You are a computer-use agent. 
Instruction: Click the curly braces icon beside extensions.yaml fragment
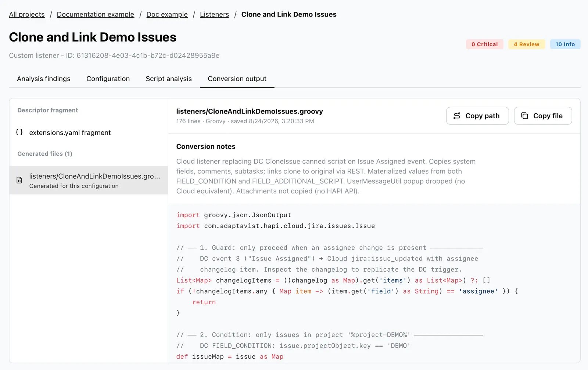19,132
